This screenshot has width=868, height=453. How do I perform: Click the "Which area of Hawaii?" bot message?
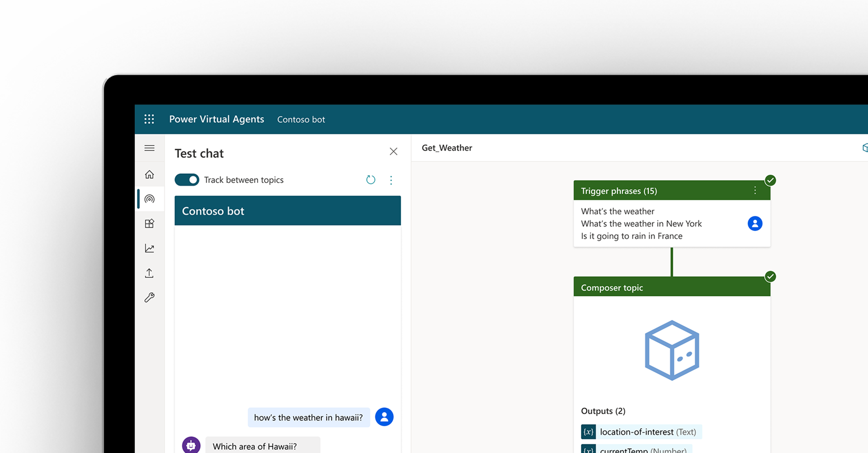(255, 446)
